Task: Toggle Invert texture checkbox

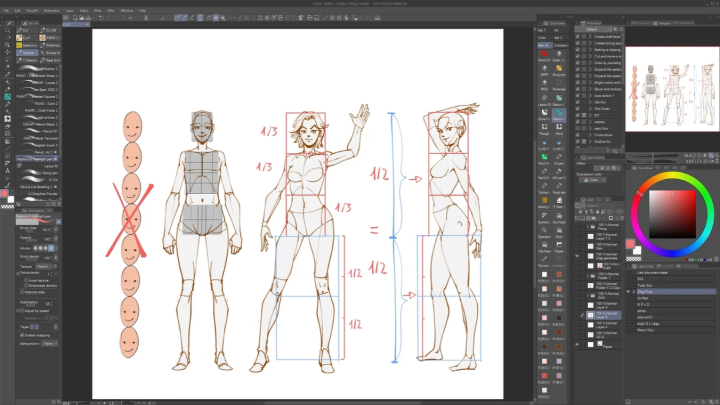Action: click(x=26, y=280)
